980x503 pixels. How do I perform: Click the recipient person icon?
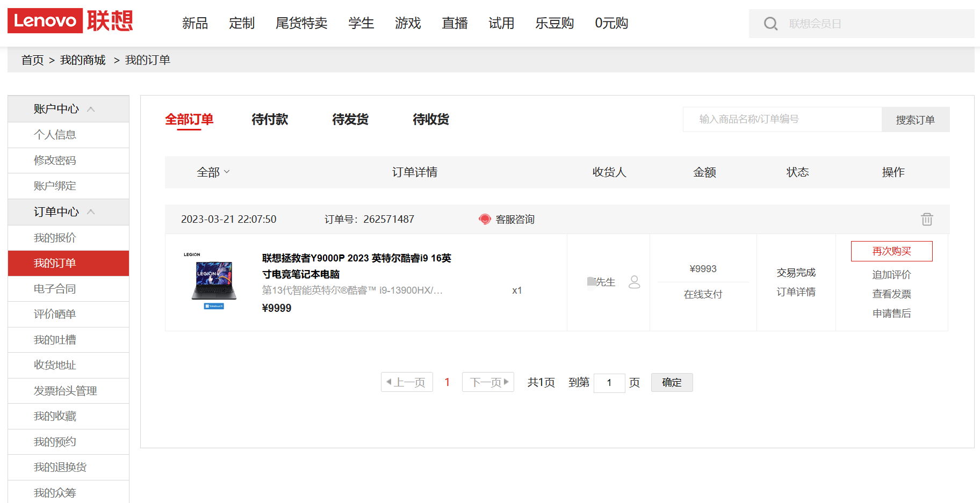pos(635,282)
